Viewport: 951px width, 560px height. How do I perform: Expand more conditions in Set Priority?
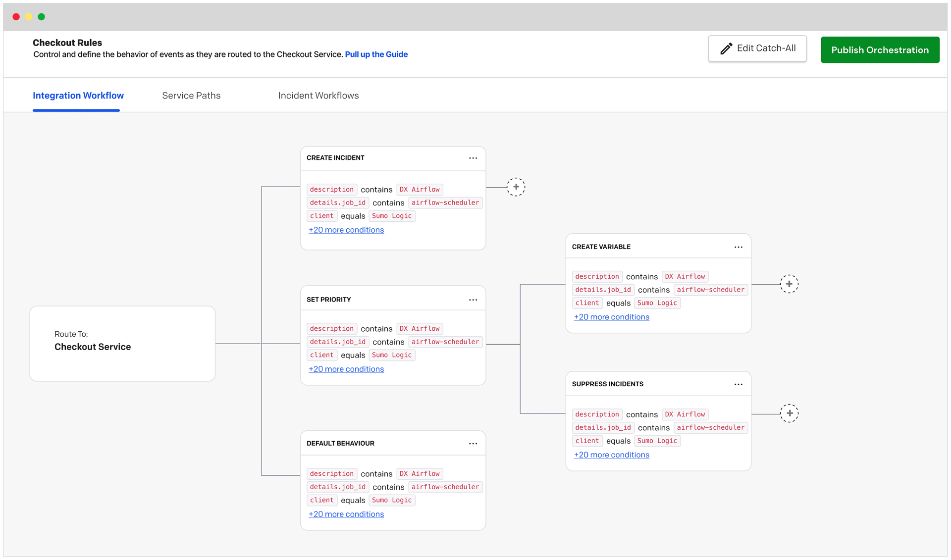pyautogui.click(x=346, y=369)
